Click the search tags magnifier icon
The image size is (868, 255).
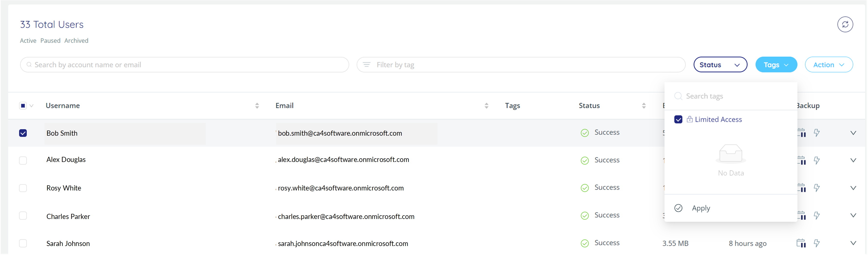pyautogui.click(x=678, y=96)
